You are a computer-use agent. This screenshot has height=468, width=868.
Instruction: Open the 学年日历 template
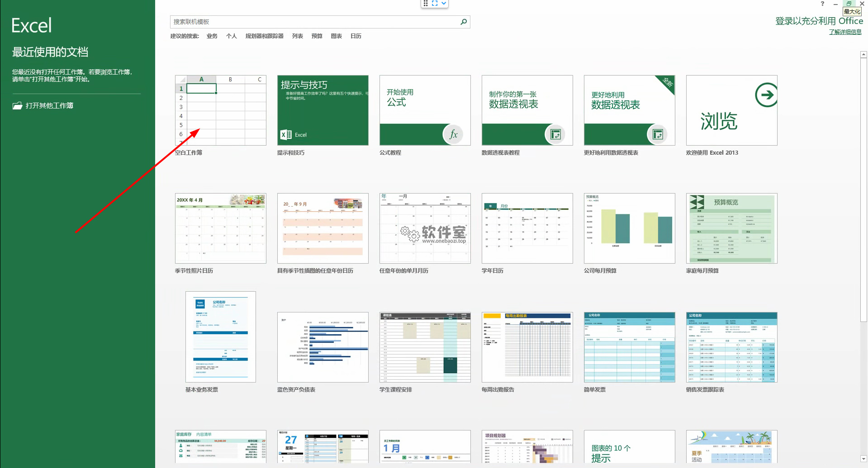pos(527,228)
